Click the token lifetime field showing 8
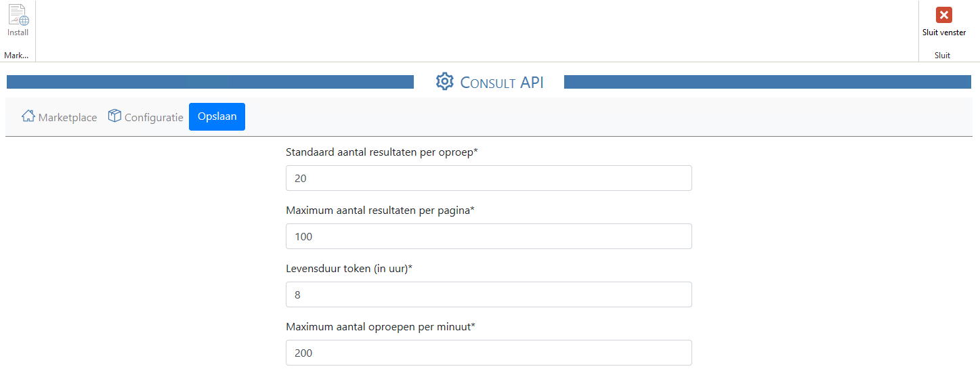The image size is (980, 375). (488, 294)
